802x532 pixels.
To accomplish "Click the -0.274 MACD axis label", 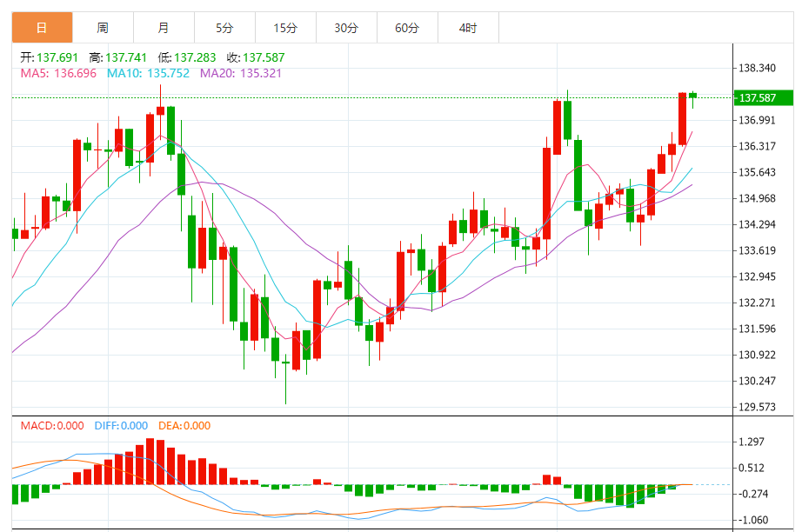I will point(753,494).
